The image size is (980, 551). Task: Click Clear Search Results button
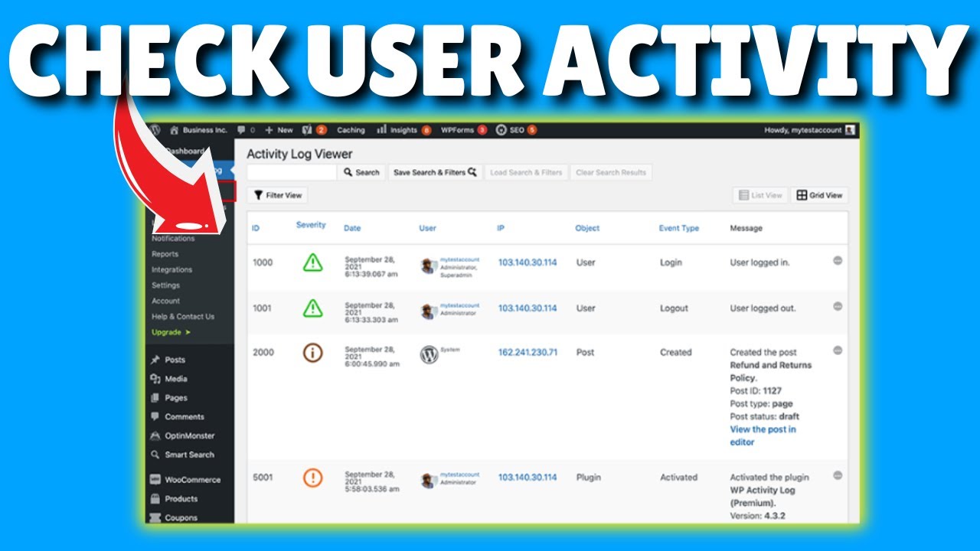pyautogui.click(x=611, y=172)
